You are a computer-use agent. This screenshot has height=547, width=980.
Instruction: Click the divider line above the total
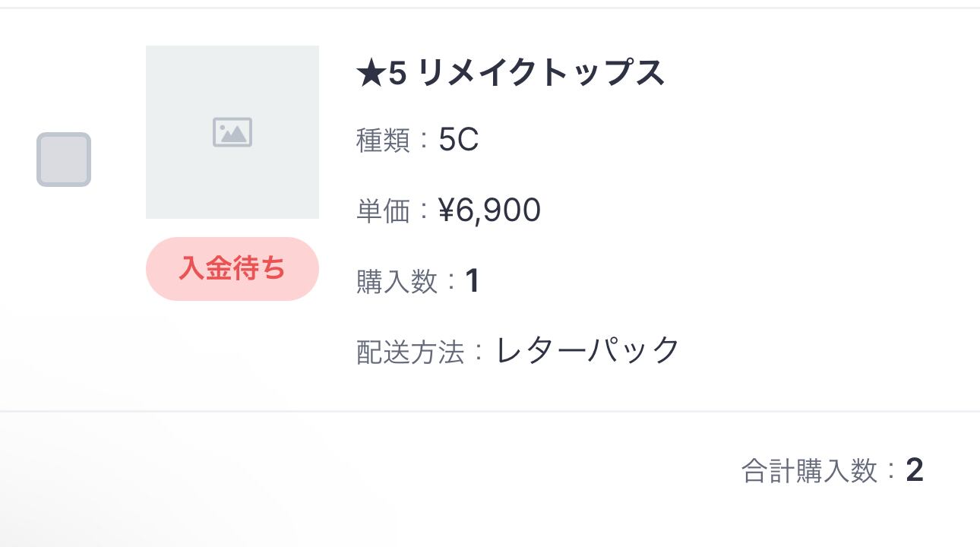(490, 411)
